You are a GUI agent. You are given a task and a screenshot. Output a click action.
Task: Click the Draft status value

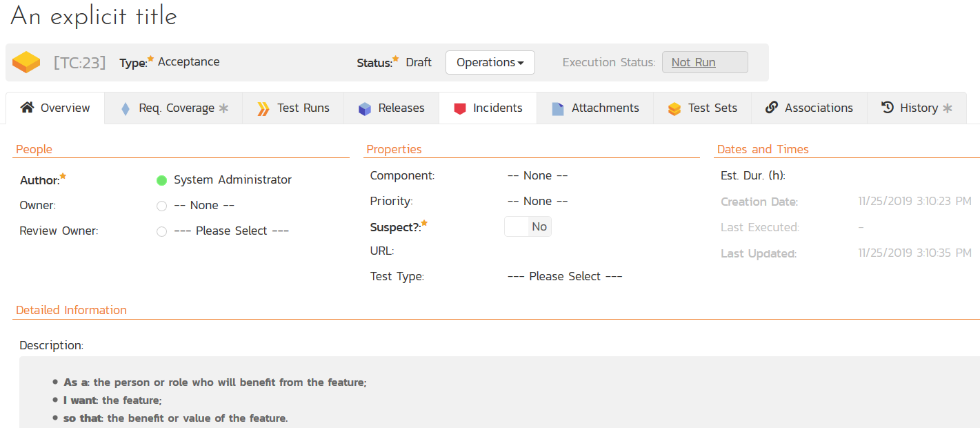coord(419,62)
